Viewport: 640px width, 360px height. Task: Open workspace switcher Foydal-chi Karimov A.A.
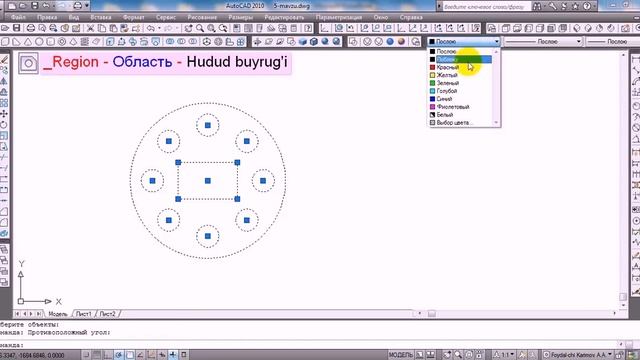click(x=579, y=355)
